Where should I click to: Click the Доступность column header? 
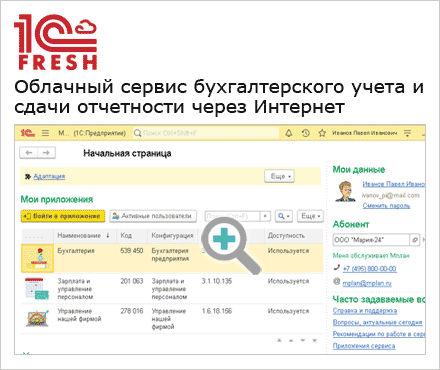[286, 236]
